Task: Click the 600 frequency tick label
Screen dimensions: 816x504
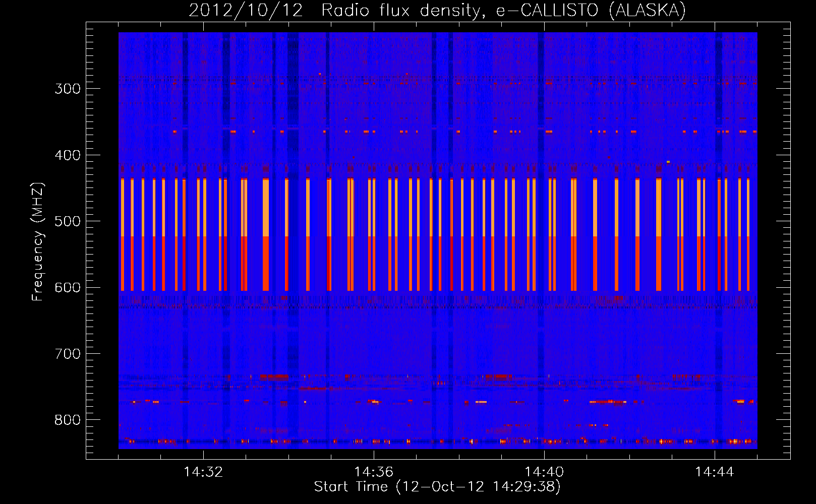Action: coord(68,288)
